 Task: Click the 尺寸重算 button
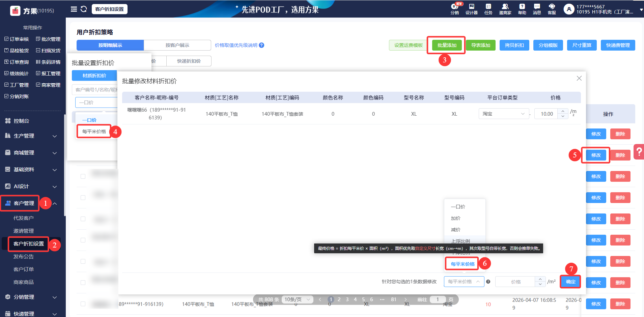click(x=582, y=45)
